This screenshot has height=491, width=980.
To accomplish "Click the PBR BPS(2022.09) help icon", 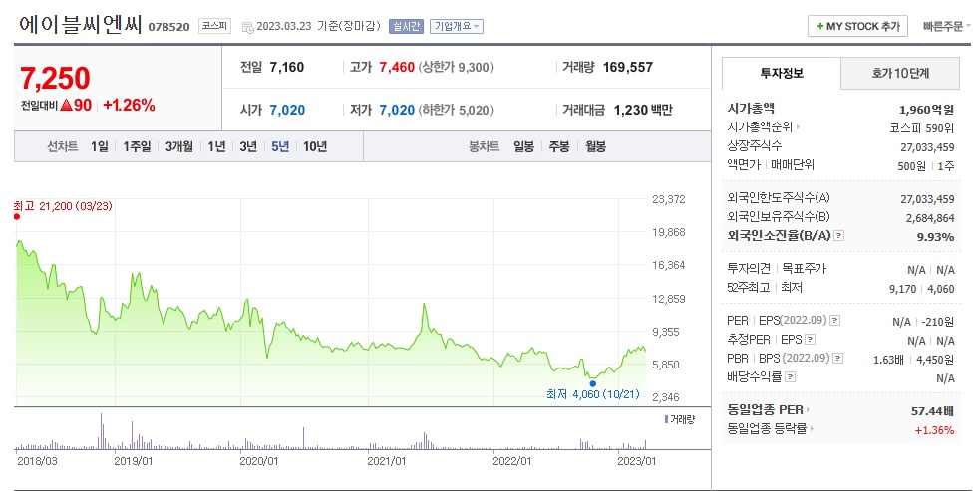I will pyautogui.click(x=838, y=358).
